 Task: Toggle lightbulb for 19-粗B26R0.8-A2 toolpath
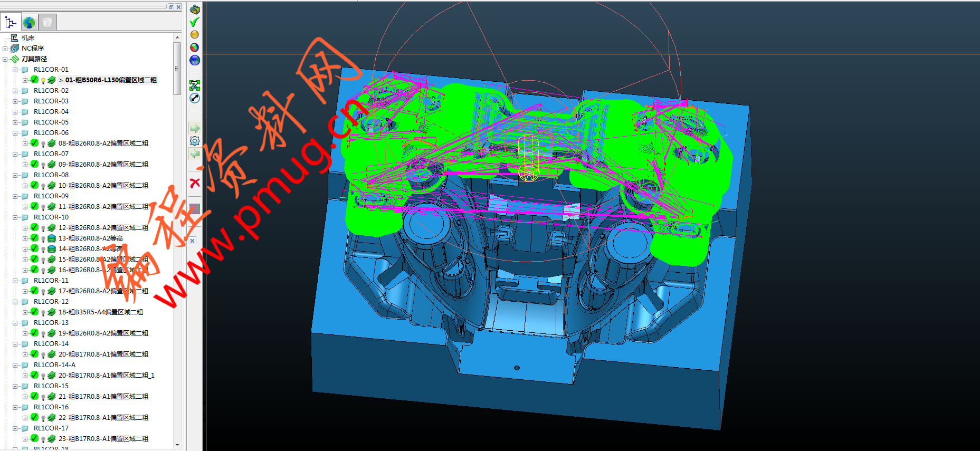[43, 334]
